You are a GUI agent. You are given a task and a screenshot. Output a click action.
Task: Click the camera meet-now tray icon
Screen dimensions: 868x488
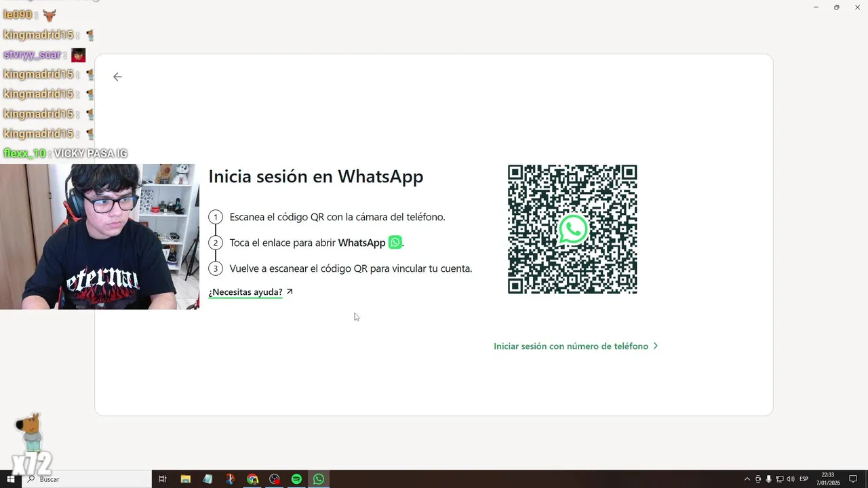point(758,479)
